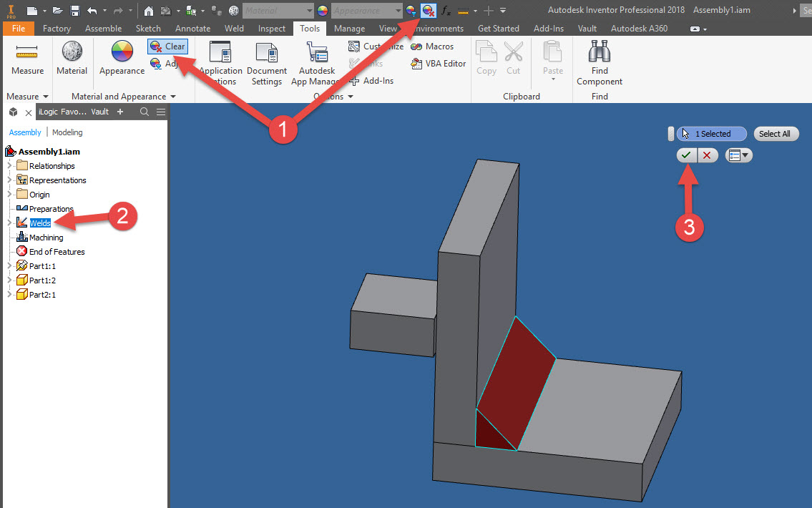Select End of Features marker
This screenshot has height=508, width=812.
click(51, 252)
